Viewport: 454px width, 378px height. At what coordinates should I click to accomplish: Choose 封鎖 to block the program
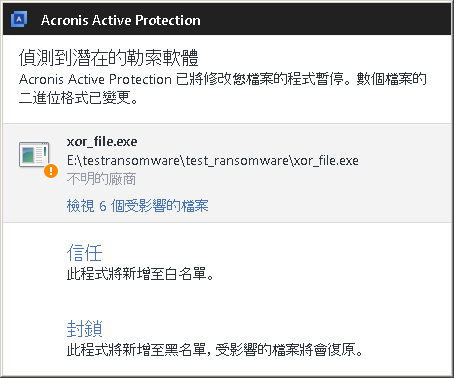pos(84,329)
